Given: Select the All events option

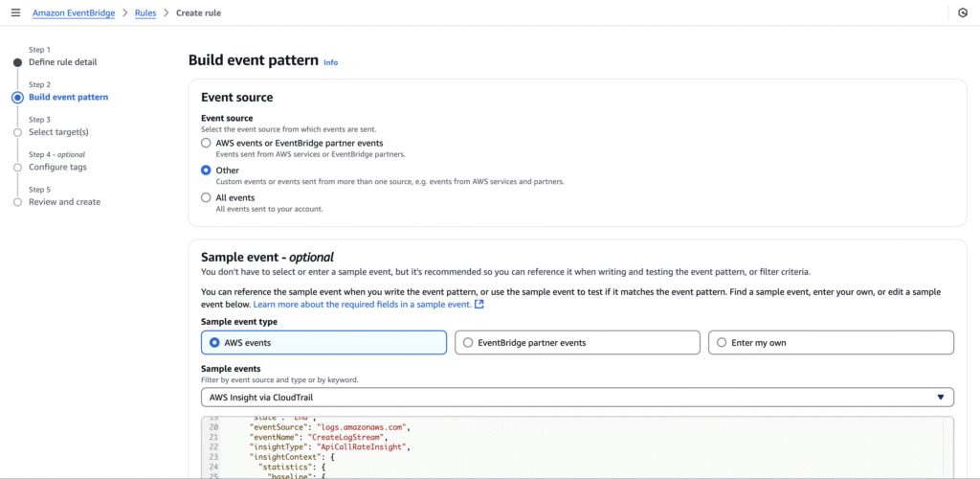Looking at the screenshot, I should [x=206, y=197].
